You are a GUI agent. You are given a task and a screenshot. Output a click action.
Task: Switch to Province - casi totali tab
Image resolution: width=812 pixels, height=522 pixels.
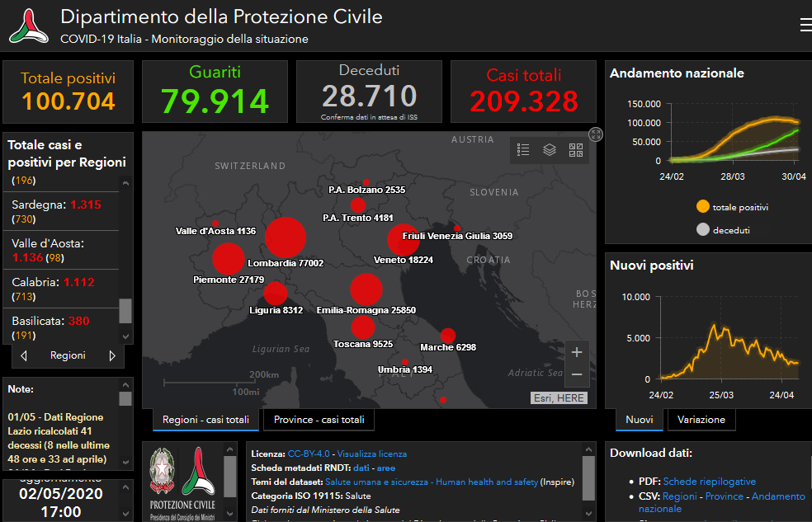319,420
